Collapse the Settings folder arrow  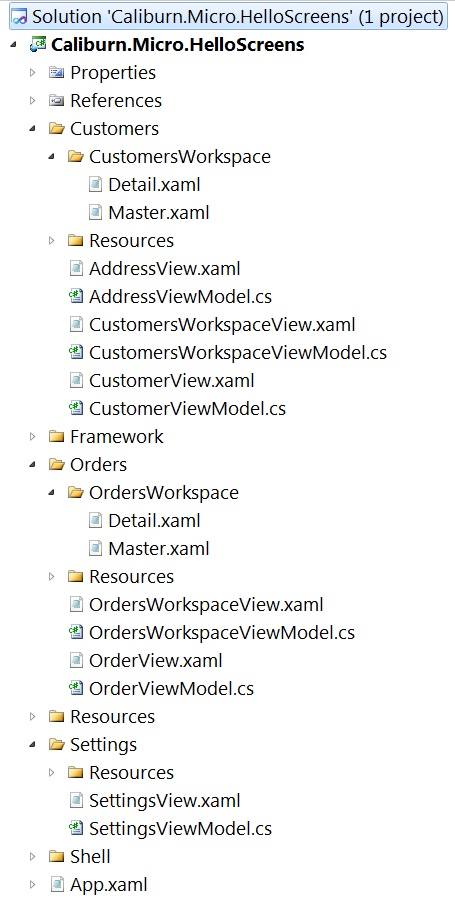(33, 745)
